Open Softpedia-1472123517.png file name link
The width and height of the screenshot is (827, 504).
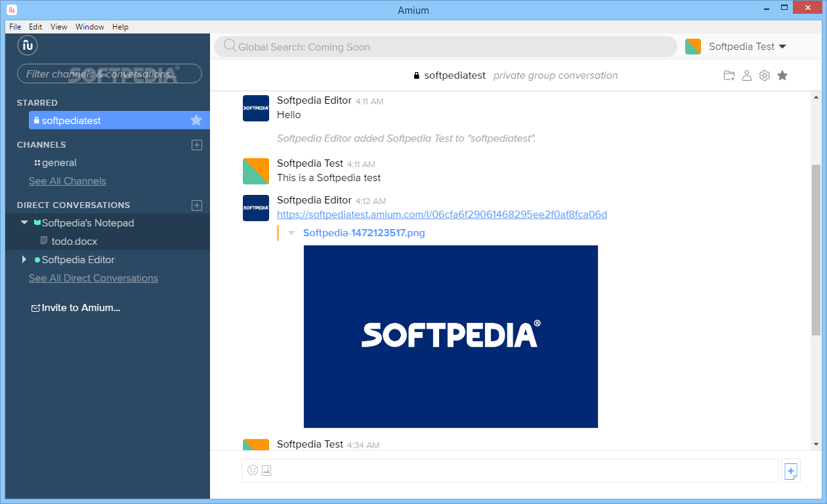tap(364, 233)
